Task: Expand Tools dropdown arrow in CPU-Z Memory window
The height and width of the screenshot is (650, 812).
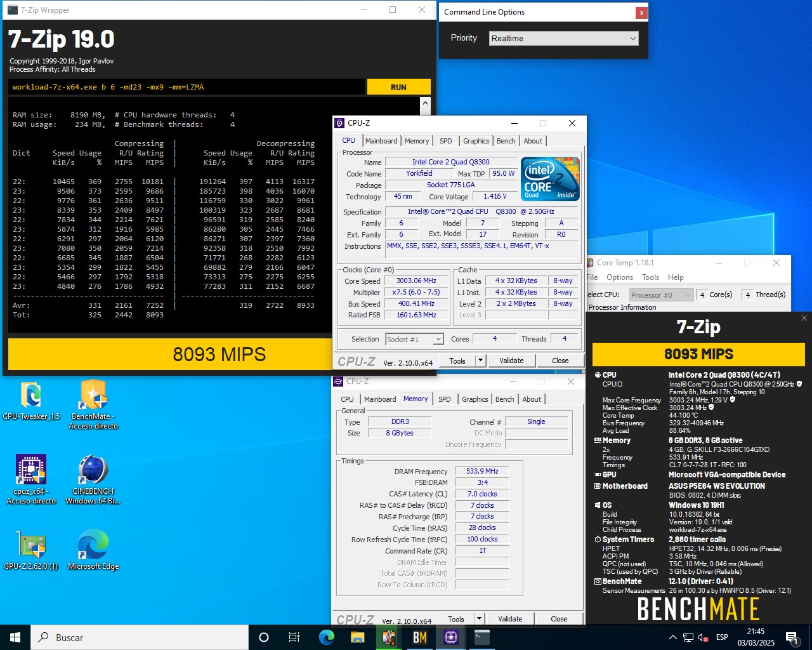Action: click(x=479, y=619)
